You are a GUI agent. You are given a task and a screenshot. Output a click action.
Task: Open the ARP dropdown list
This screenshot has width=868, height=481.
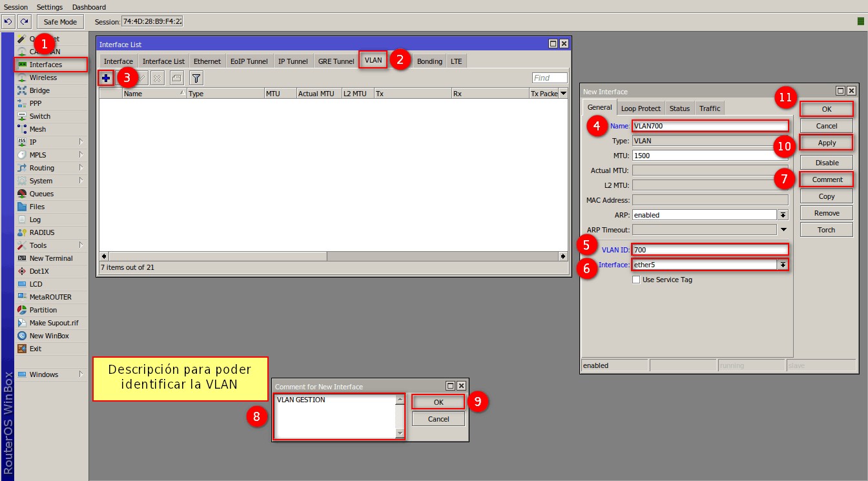(x=783, y=215)
